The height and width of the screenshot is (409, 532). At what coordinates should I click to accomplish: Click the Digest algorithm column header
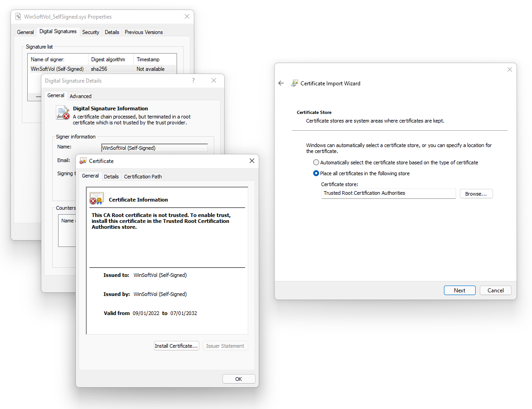(111, 59)
